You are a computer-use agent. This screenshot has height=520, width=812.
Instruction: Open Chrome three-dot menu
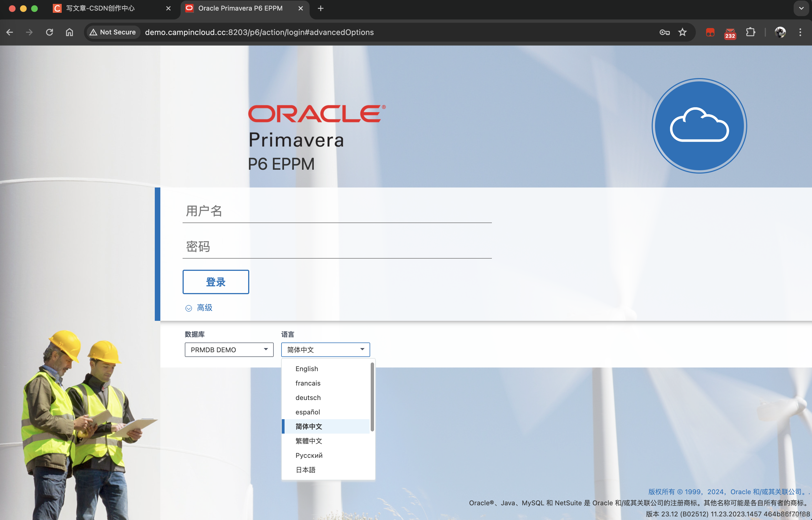click(800, 32)
